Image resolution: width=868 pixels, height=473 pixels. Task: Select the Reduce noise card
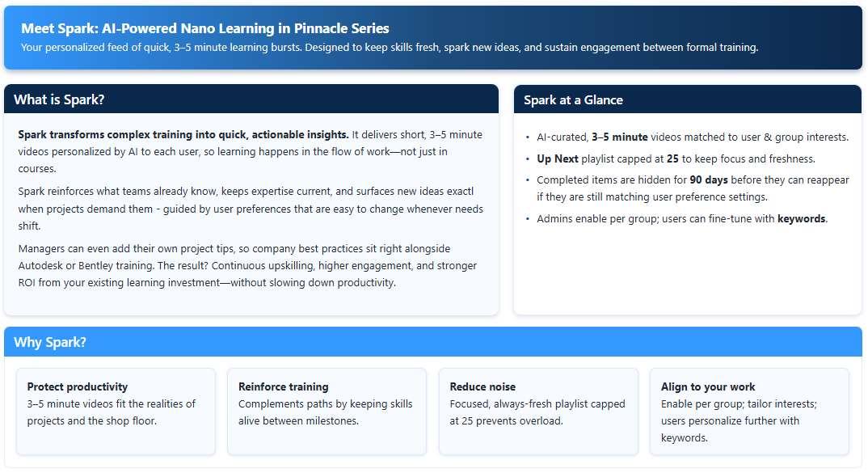(x=538, y=412)
